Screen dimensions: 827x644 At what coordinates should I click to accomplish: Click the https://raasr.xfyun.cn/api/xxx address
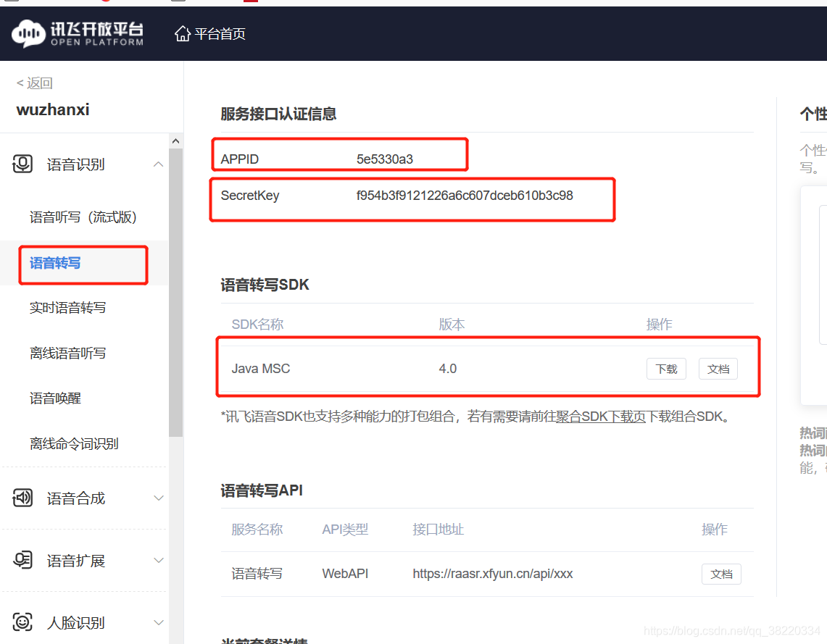coord(493,574)
